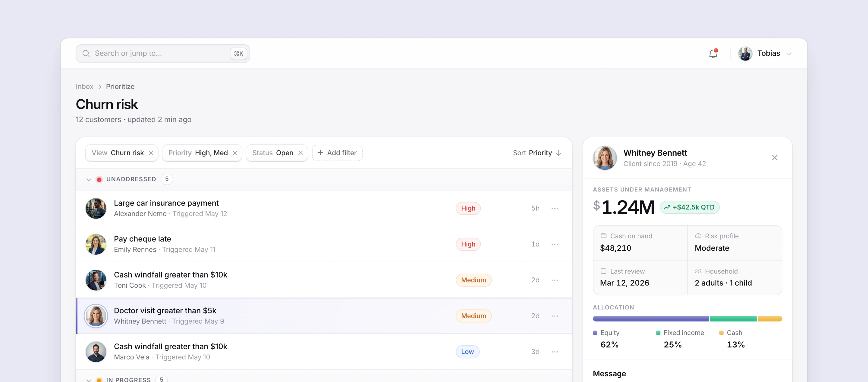Go to Inbox breadcrumb
The image size is (868, 382).
[x=85, y=86]
